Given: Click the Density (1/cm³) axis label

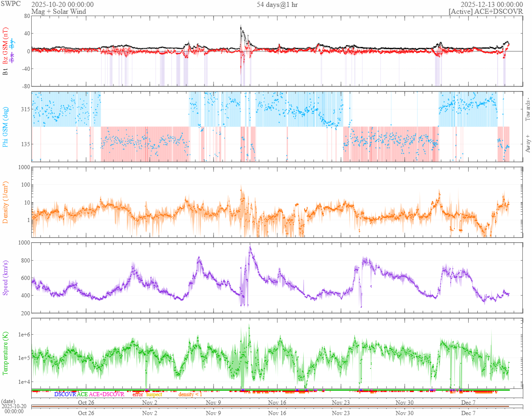Looking at the screenshot, I should tap(5, 202).
